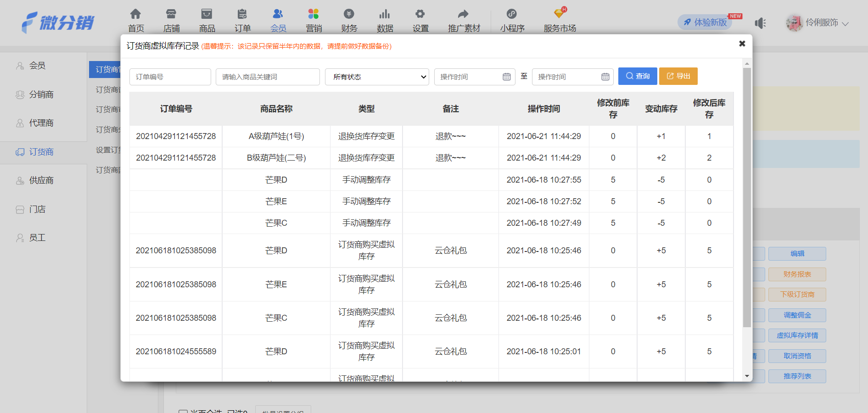Open the shop (店铺) icon in the navbar

click(x=171, y=14)
